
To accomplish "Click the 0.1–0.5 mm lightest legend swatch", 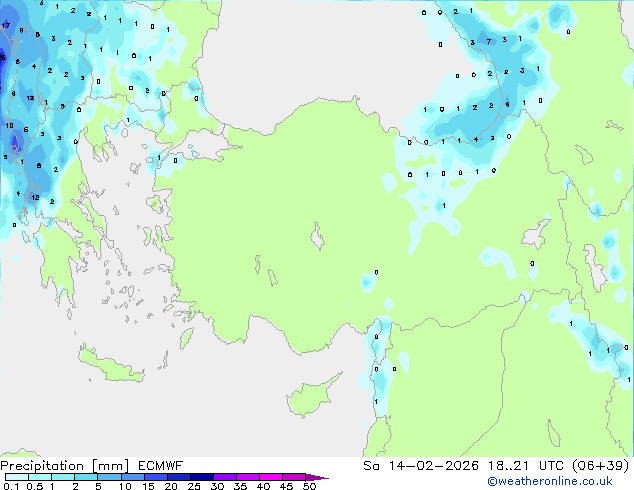I will tap(17, 477).
